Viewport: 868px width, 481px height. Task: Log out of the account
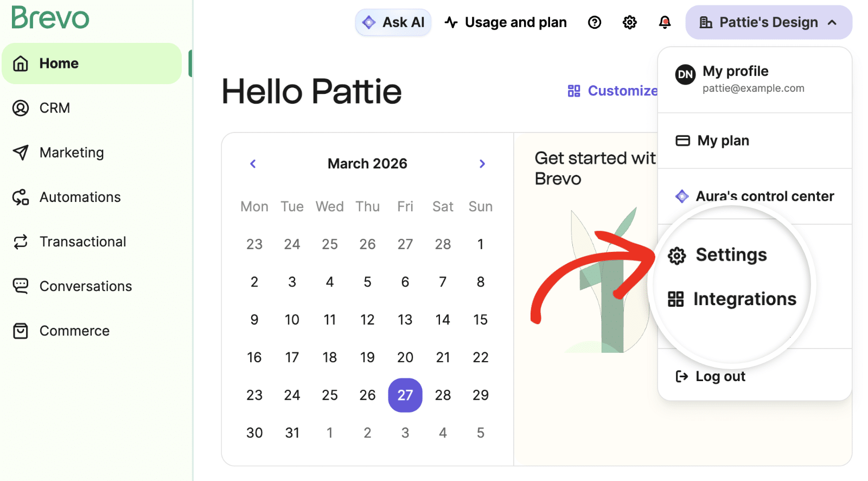click(720, 376)
